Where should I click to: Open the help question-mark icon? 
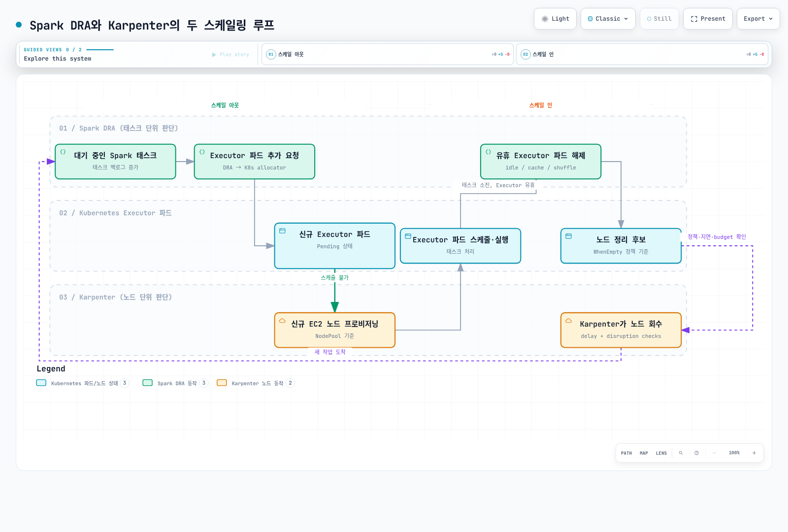[x=696, y=453]
